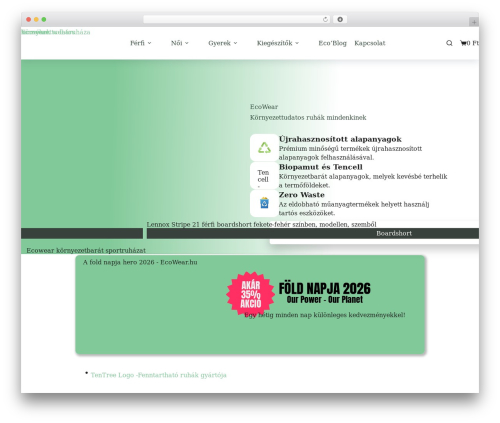
Task: Click the A föld napja hero 2026 caption
Action: pos(140,262)
